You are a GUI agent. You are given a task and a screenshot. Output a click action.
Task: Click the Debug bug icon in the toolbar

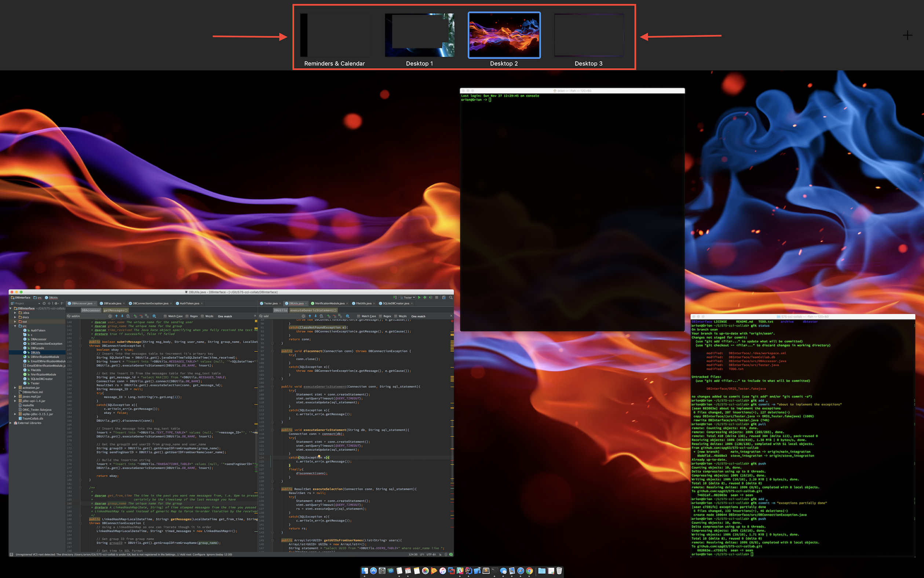(425, 297)
